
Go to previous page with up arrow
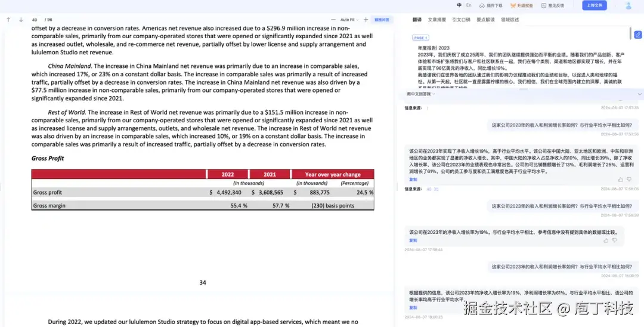pyautogui.click(x=8, y=20)
